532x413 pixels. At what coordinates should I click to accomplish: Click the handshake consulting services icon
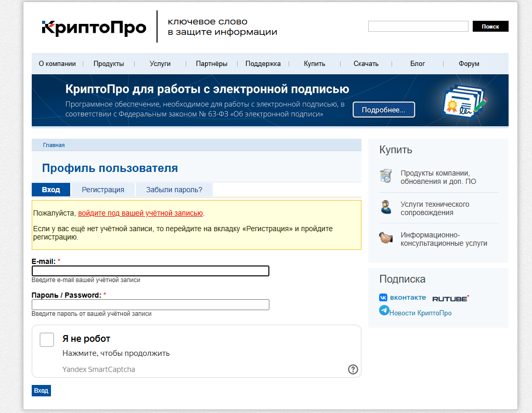point(386,237)
